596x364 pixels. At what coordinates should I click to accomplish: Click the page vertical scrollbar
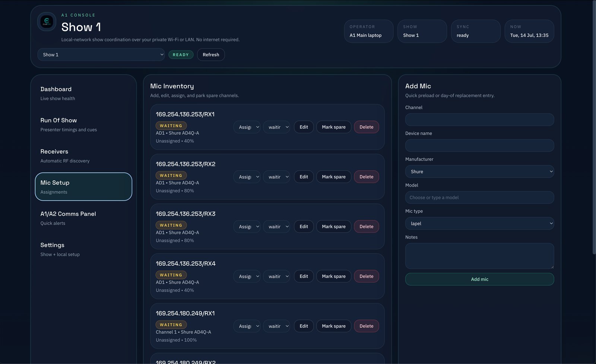[x=594, y=127]
